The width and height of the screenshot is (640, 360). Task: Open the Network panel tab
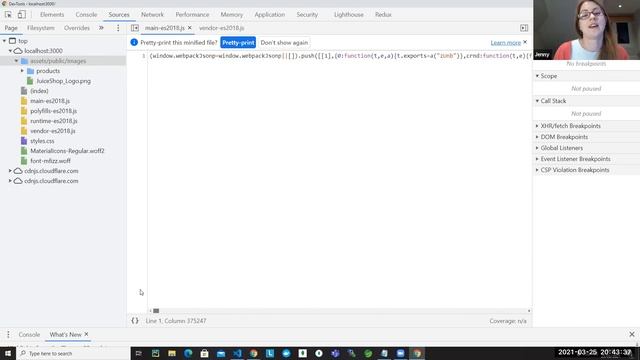[x=152, y=14]
